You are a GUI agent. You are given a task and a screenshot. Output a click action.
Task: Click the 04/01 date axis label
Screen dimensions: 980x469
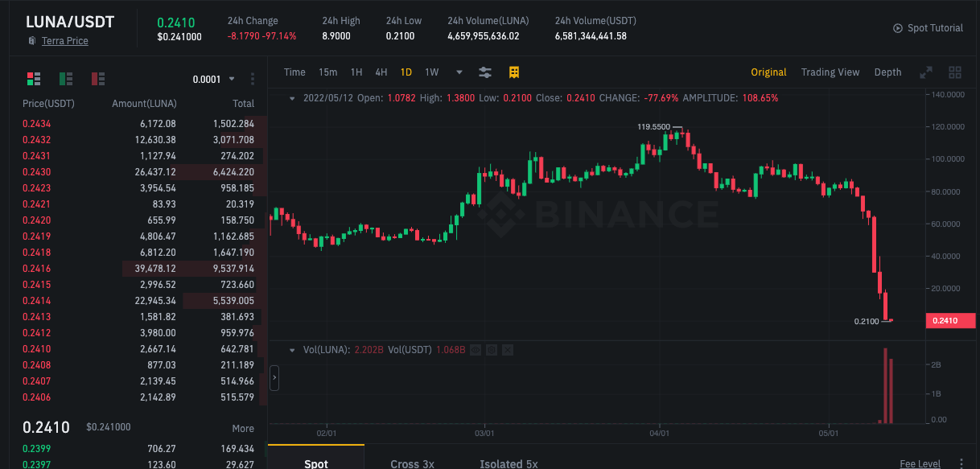(660, 434)
